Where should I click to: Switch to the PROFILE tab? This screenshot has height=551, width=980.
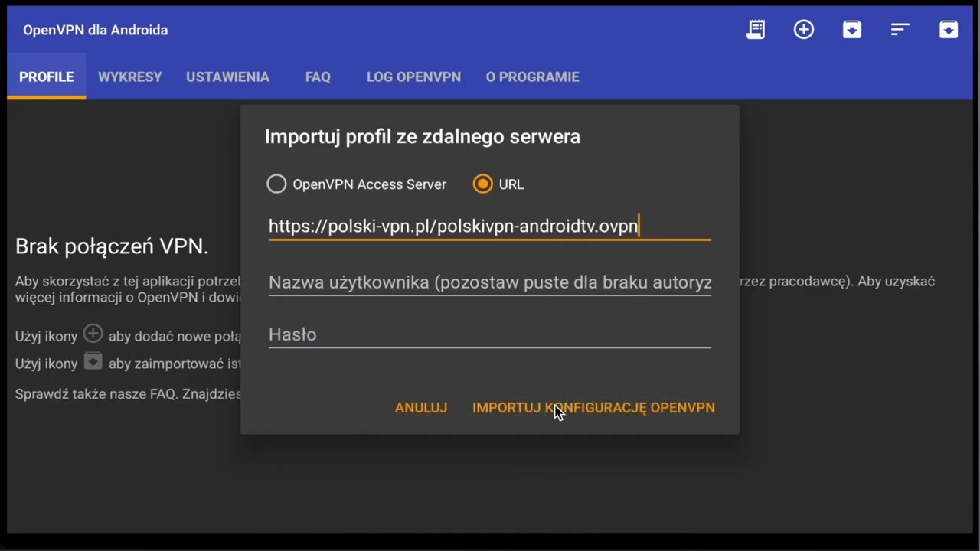point(47,77)
